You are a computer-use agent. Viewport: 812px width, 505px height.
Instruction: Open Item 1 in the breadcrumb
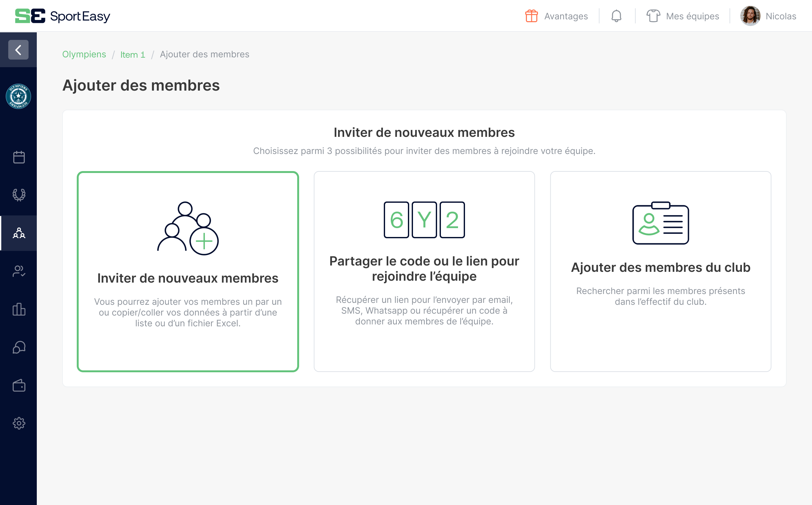click(x=133, y=54)
